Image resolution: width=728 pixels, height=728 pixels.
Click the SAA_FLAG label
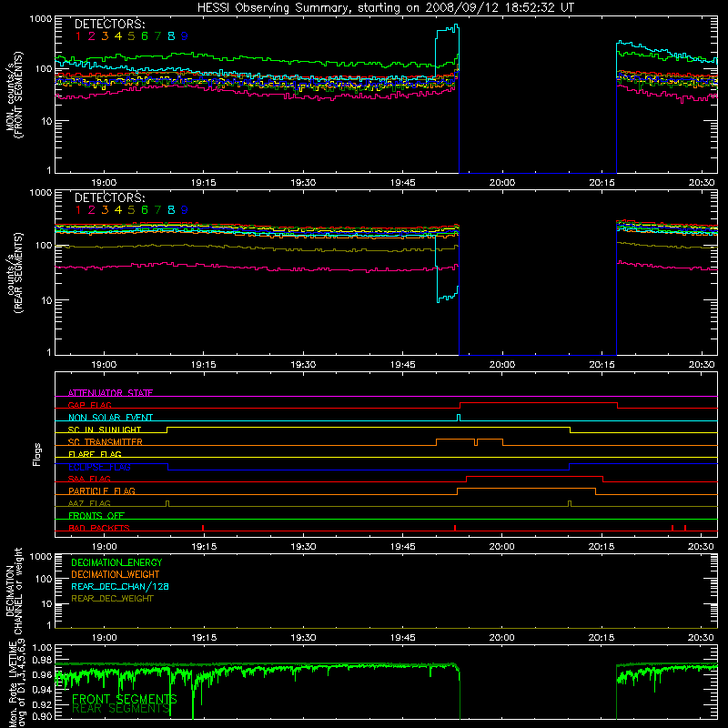pyautogui.click(x=89, y=479)
